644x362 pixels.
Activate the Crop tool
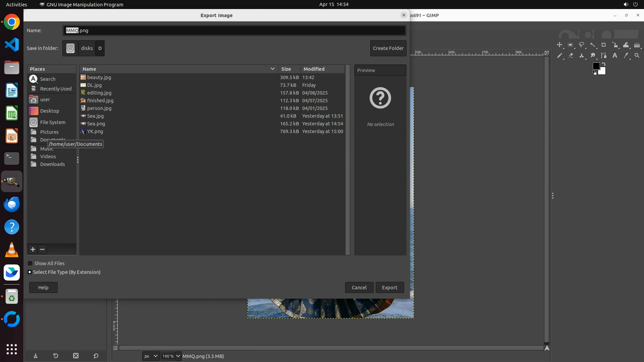[604, 45]
